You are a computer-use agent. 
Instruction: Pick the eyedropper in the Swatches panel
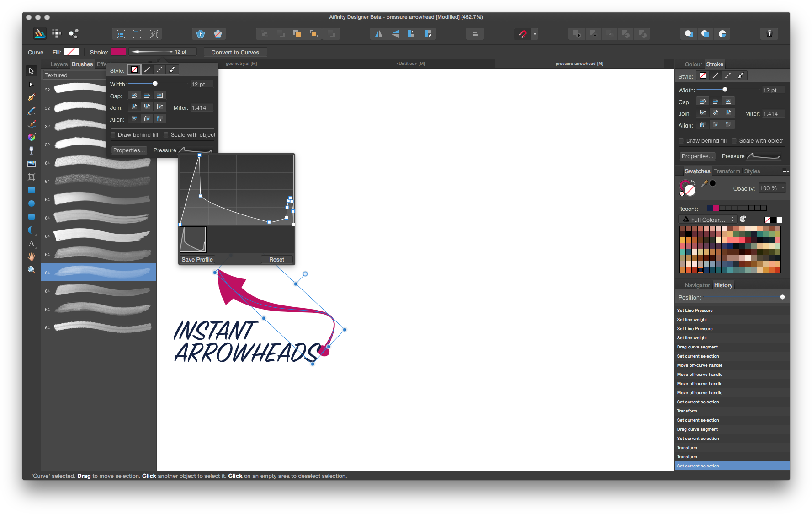(705, 183)
